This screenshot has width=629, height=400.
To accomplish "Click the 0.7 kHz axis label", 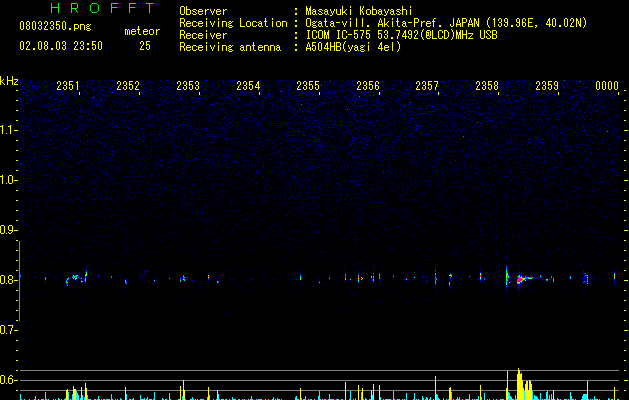I will click(x=8, y=330).
